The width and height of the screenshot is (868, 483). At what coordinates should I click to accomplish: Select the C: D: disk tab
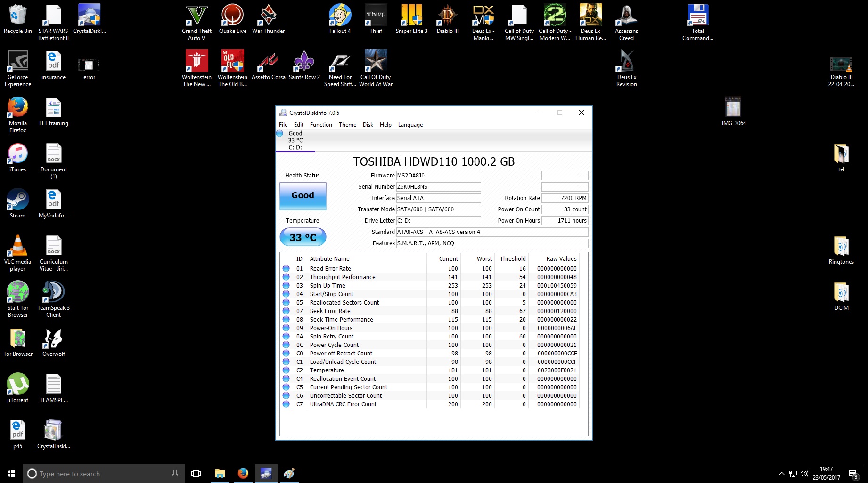pos(295,140)
